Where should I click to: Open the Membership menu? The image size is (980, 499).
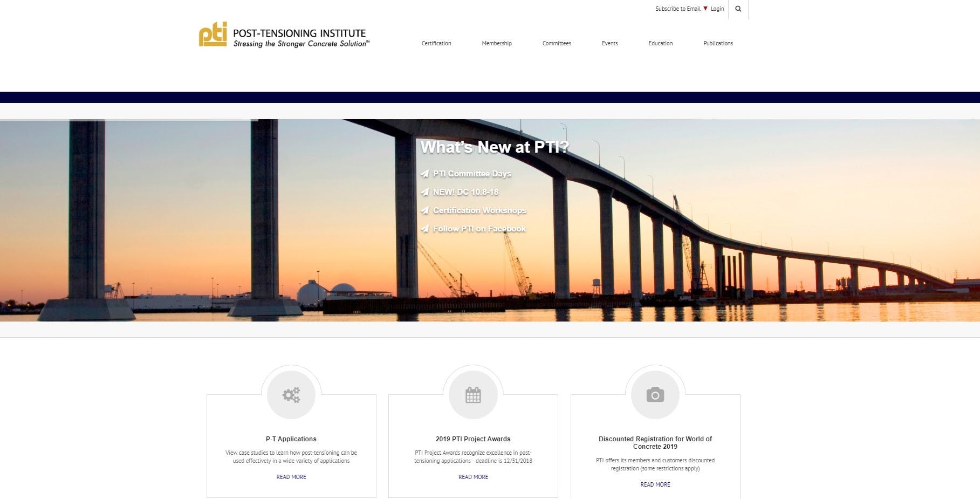496,43
